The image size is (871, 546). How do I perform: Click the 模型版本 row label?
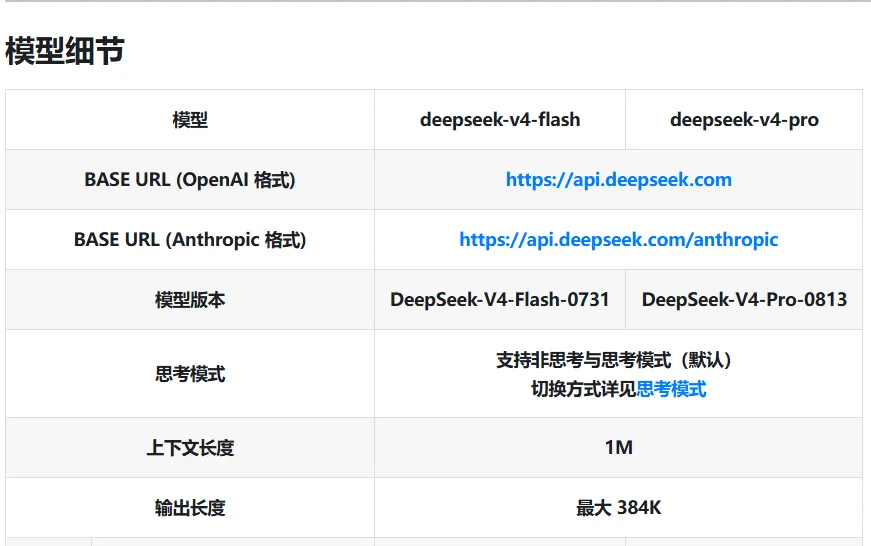pyautogui.click(x=190, y=300)
